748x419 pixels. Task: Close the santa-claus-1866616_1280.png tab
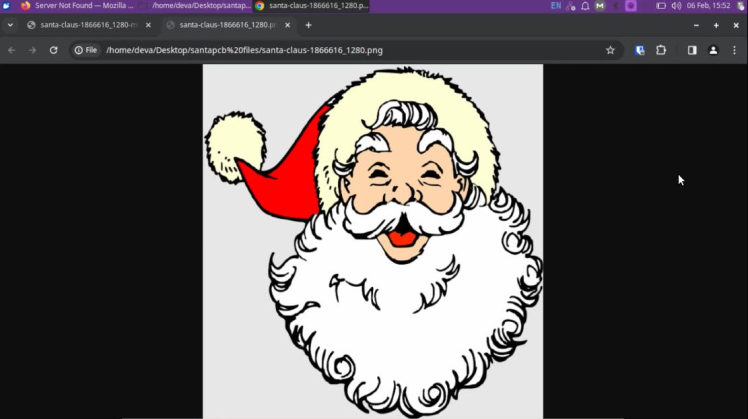(x=287, y=25)
